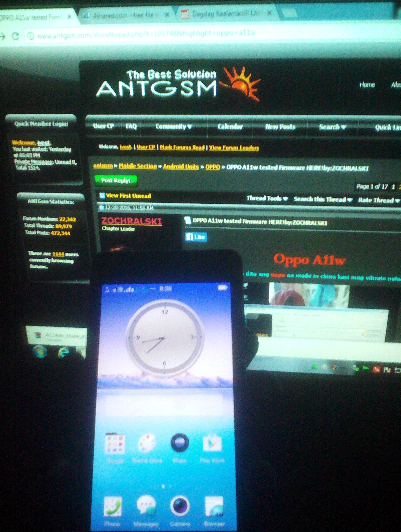Click the Page 1 of 17 pager
The width and height of the screenshot is (401, 532).
tap(372, 186)
